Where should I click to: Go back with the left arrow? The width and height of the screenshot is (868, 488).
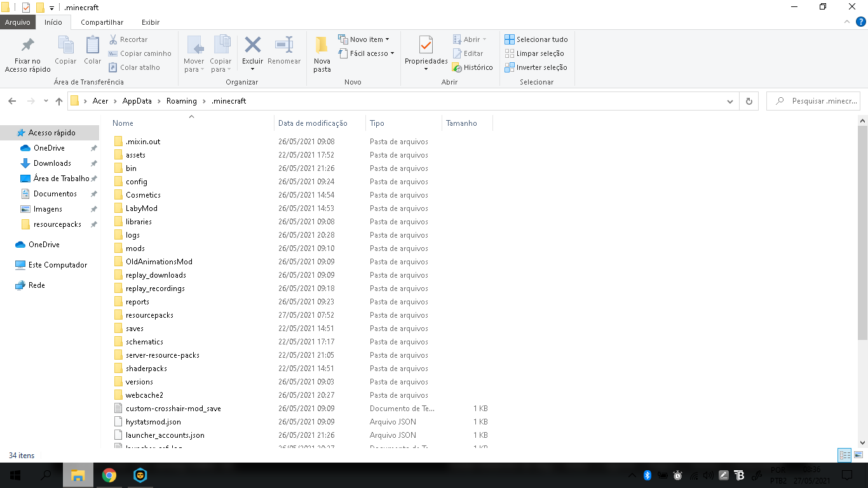click(x=12, y=101)
